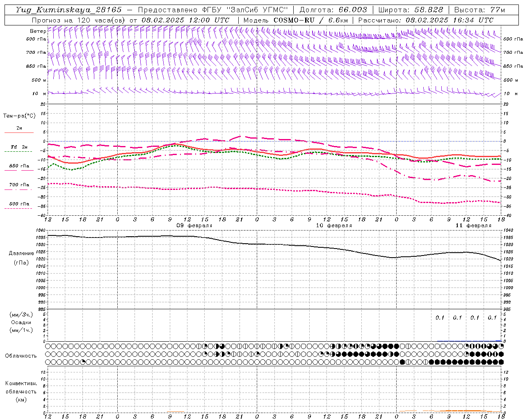Click the 850 гПа temperature legend entry
The width and height of the screenshot is (525, 420).
[19, 166]
